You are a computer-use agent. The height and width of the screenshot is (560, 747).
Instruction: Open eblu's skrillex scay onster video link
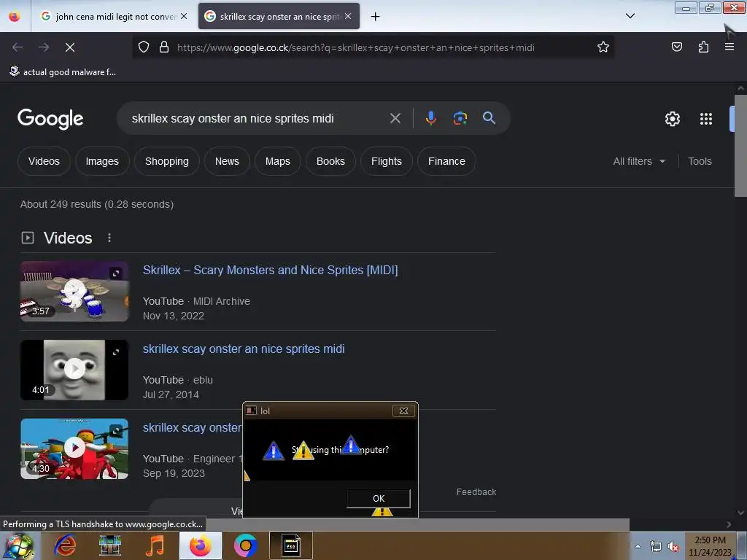244,349
